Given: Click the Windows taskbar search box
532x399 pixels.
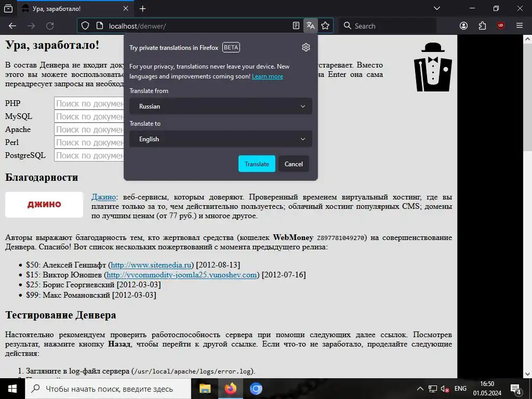Looking at the screenshot, I should point(108,389).
